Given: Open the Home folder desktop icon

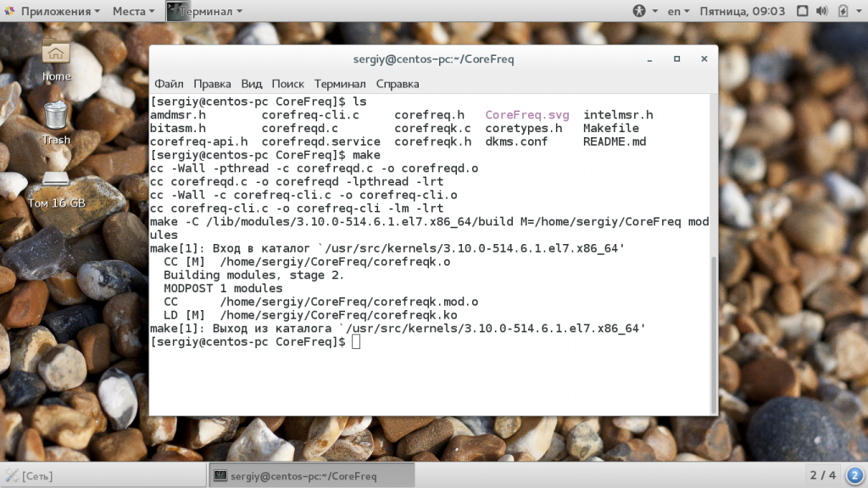Looking at the screenshot, I should (x=56, y=58).
